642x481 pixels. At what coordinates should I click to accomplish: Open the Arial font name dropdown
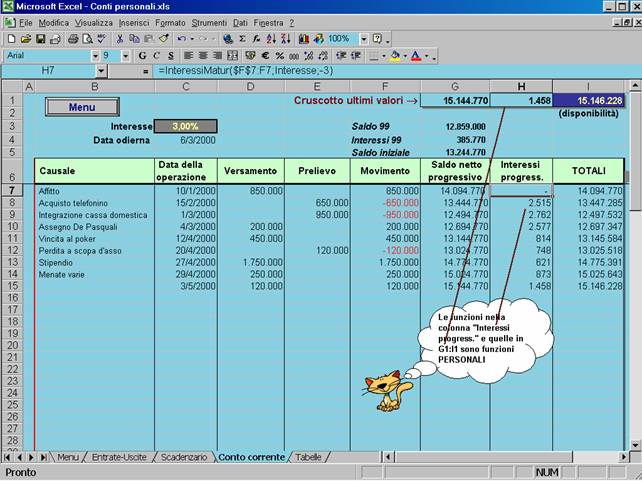point(95,56)
